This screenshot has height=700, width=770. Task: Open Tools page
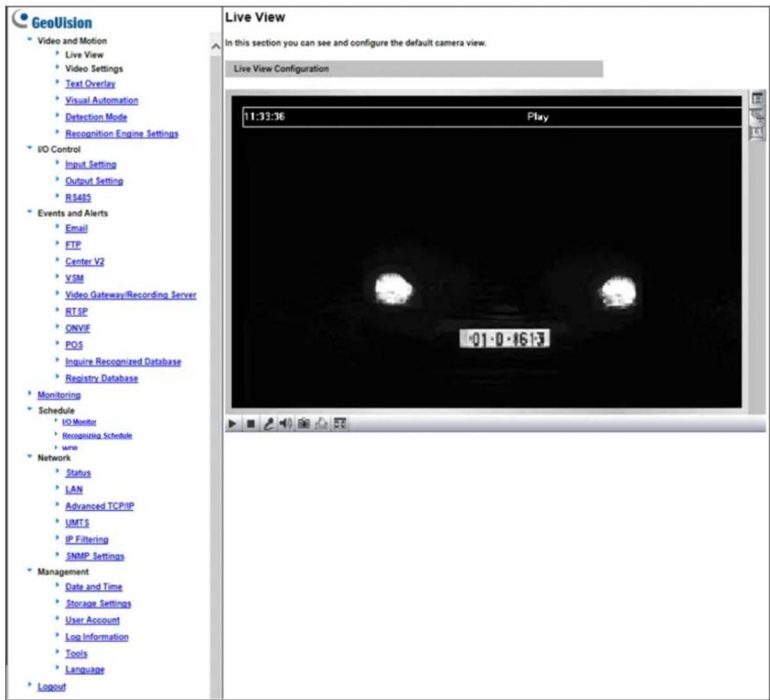[77, 654]
